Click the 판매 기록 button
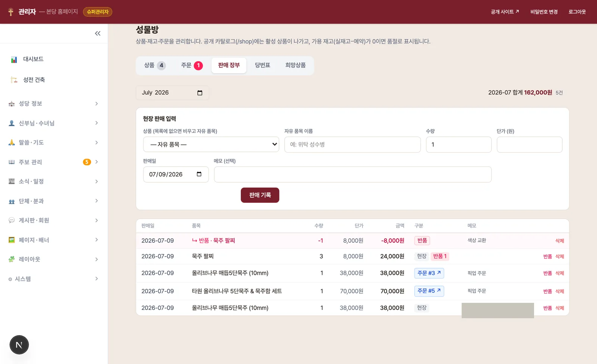The image size is (597, 364). point(260,195)
